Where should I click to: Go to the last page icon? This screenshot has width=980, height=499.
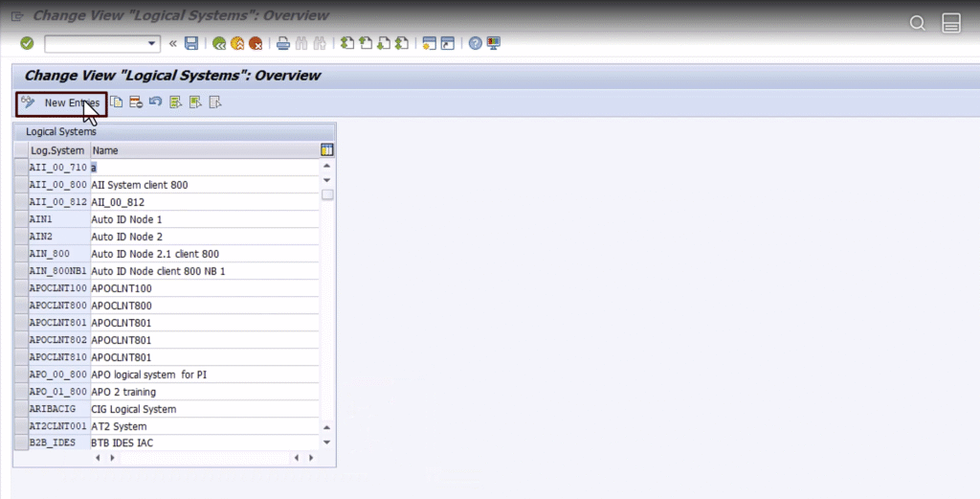(402, 43)
